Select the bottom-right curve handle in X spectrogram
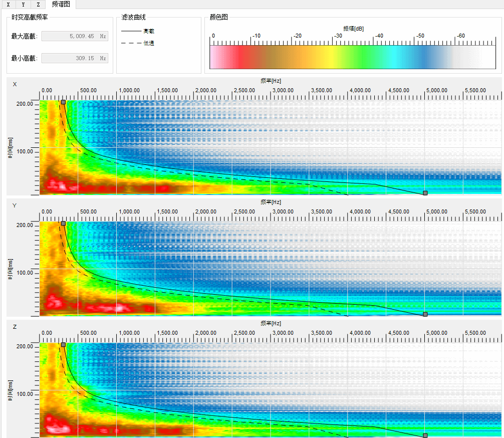 (x=425, y=193)
